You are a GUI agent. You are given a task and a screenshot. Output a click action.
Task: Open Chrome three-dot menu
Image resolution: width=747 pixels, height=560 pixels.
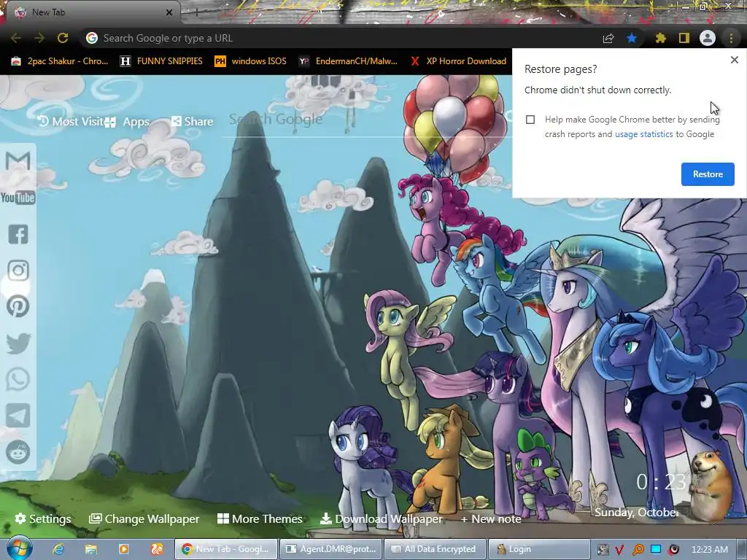tap(731, 38)
